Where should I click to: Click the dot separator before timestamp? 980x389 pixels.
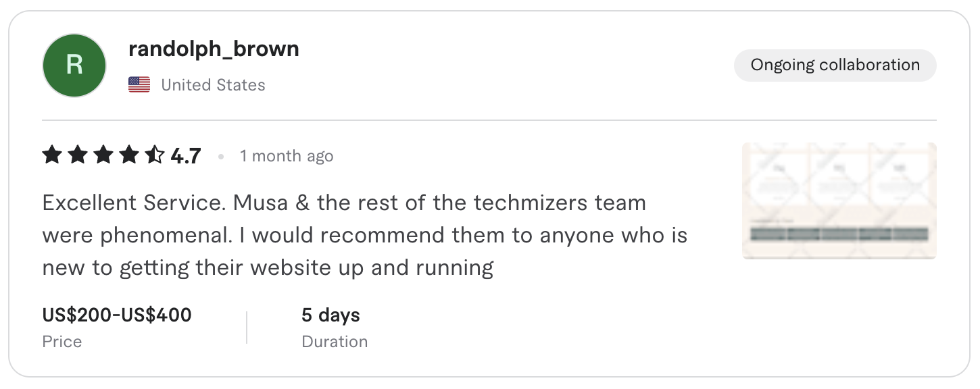pyautogui.click(x=221, y=157)
